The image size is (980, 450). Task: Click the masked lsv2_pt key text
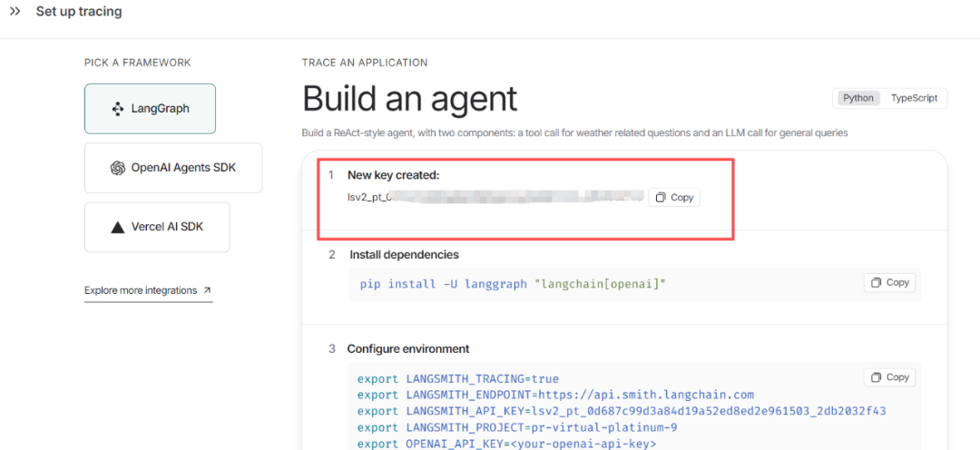[495, 198]
